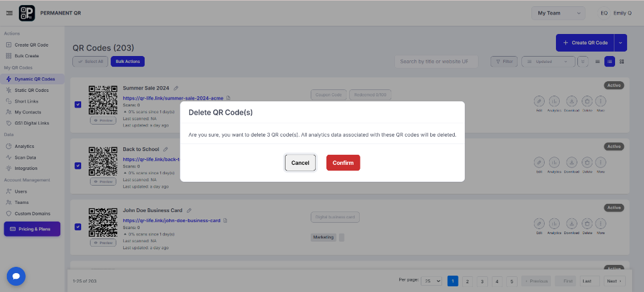Switch to compact list view icon
The height and width of the screenshot is (292, 644).
pyautogui.click(x=597, y=62)
